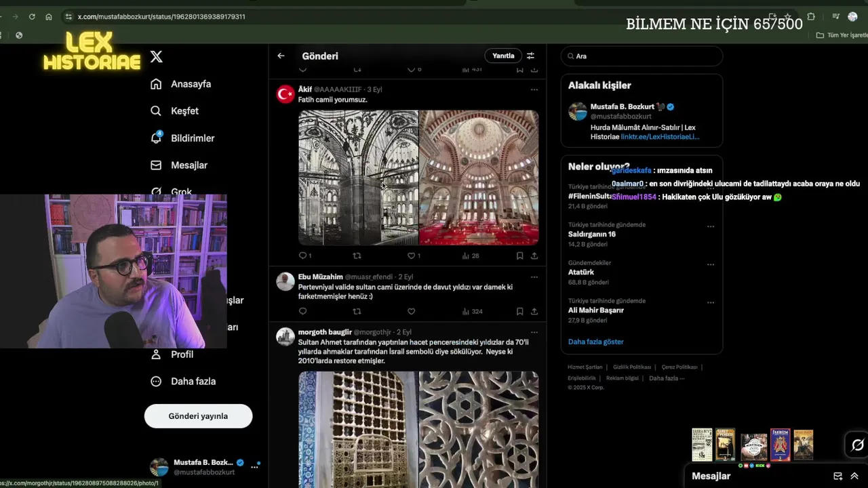Open Âkif's profile name link
The width and height of the screenshot is (868, 488).
[305, 89]
